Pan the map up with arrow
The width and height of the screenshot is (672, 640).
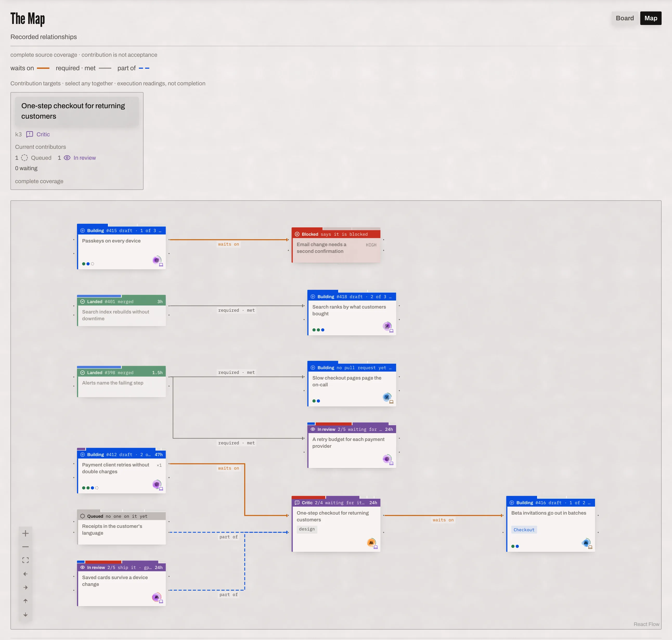(25, 601)
